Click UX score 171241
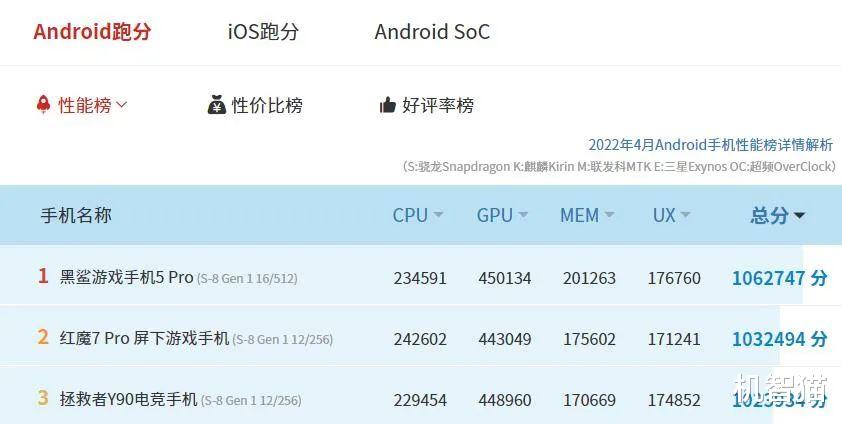 click(x=674, y=340)
